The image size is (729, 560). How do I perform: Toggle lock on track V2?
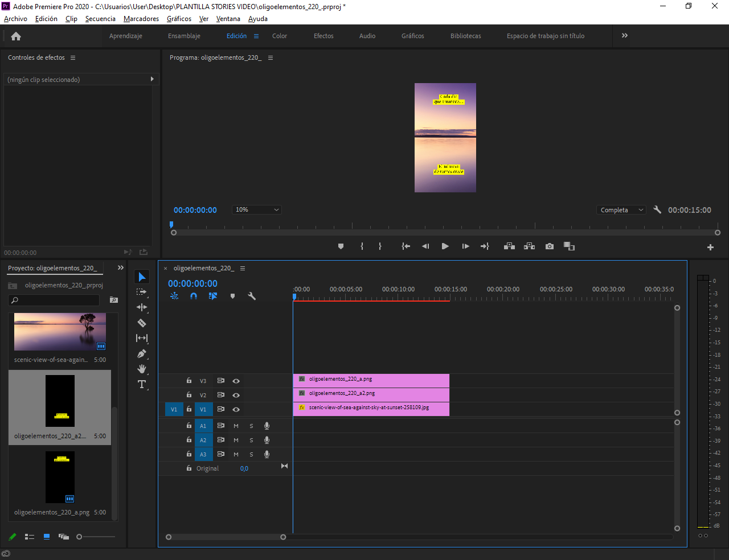point(189,394)
